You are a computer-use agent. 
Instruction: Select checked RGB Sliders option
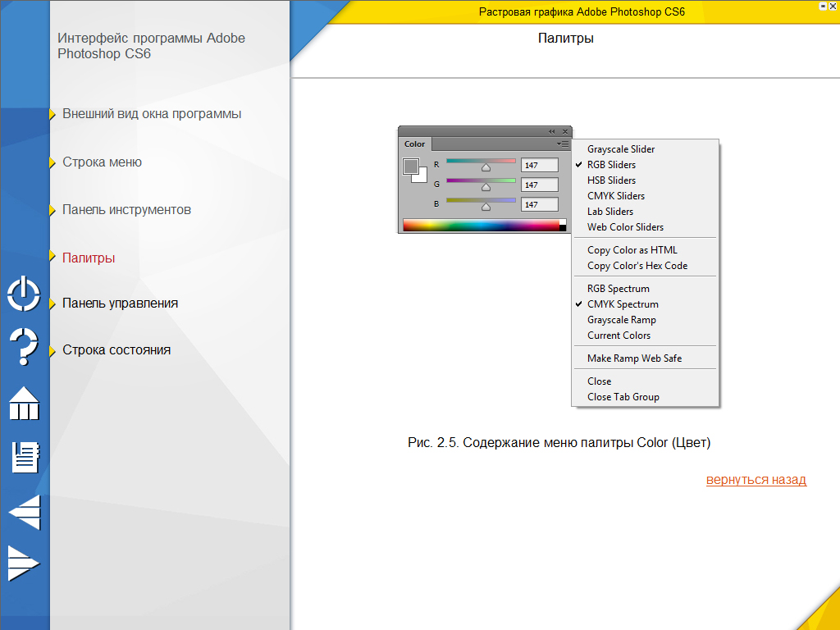pyautogui.click(x=611, y=165)
